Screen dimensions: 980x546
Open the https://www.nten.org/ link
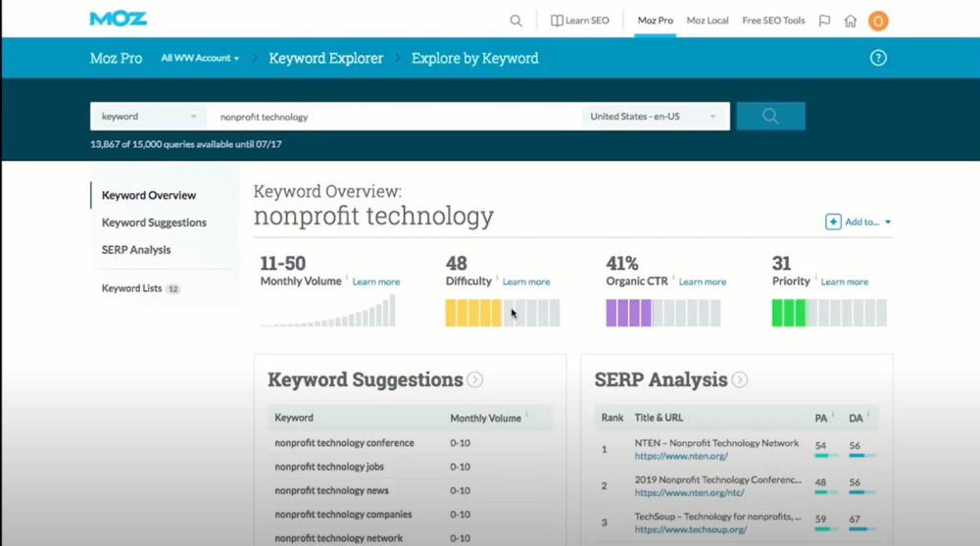point(681,457)
